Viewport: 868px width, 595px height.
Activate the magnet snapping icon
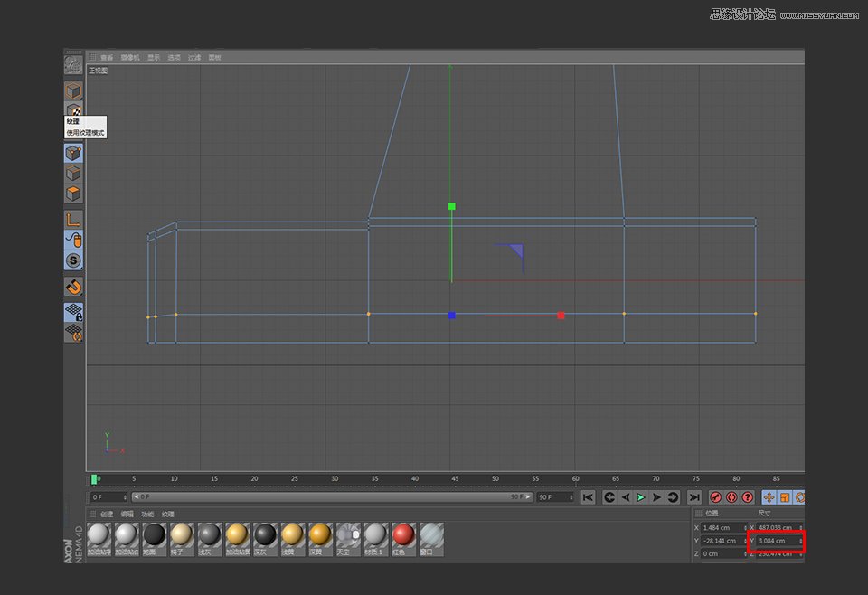[x=73, y=287]
